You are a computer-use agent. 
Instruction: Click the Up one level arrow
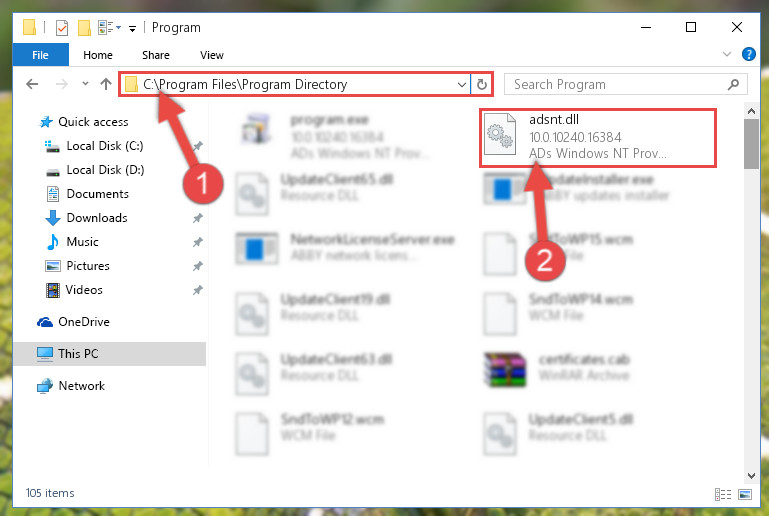(x=106, y=84)
